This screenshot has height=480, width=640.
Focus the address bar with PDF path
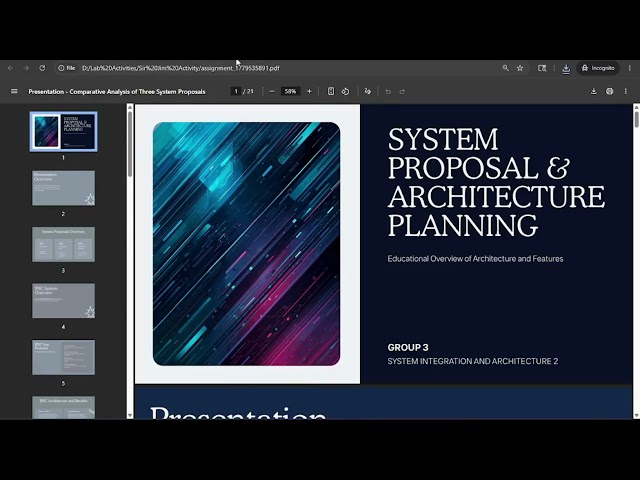tap(181, 68)
